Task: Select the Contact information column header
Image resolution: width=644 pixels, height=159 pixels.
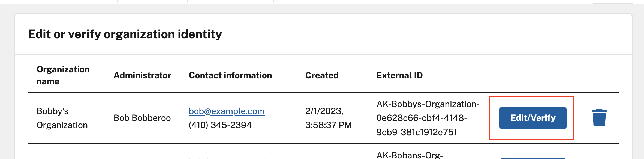Action: (230, 75)
